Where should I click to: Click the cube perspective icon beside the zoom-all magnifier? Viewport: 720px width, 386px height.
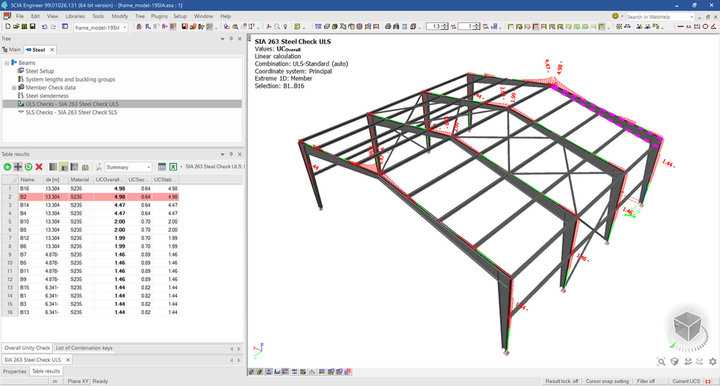click(675, 362)
